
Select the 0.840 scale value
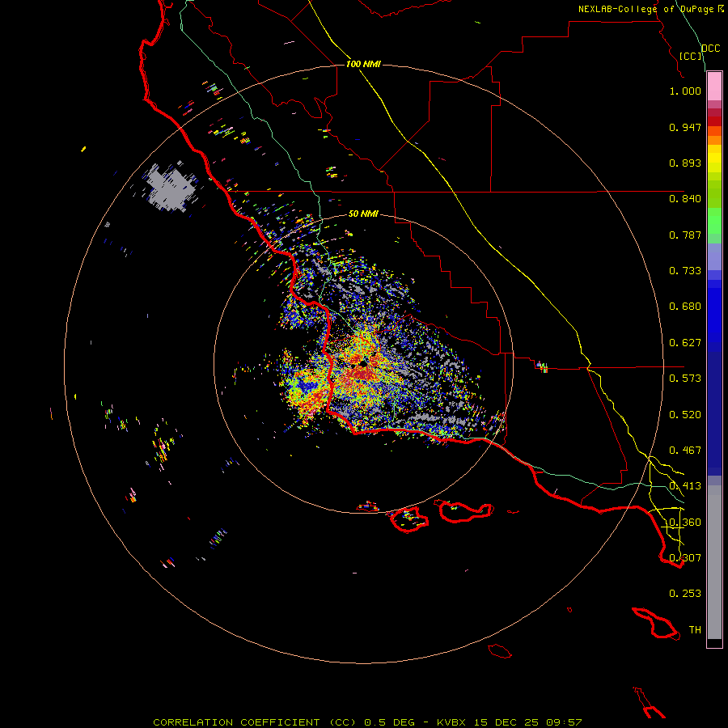coord(685,199)
